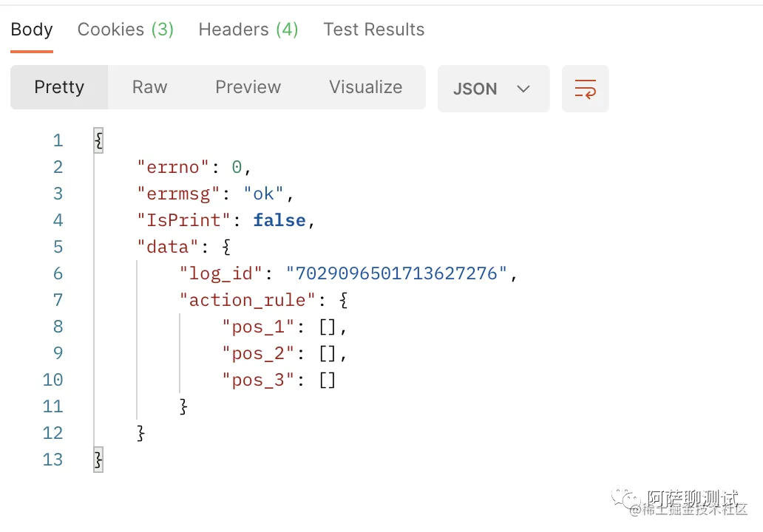Screen dimensions: 763x532
Task: Switch to Test Results tab
Action: tap(374, 30)
